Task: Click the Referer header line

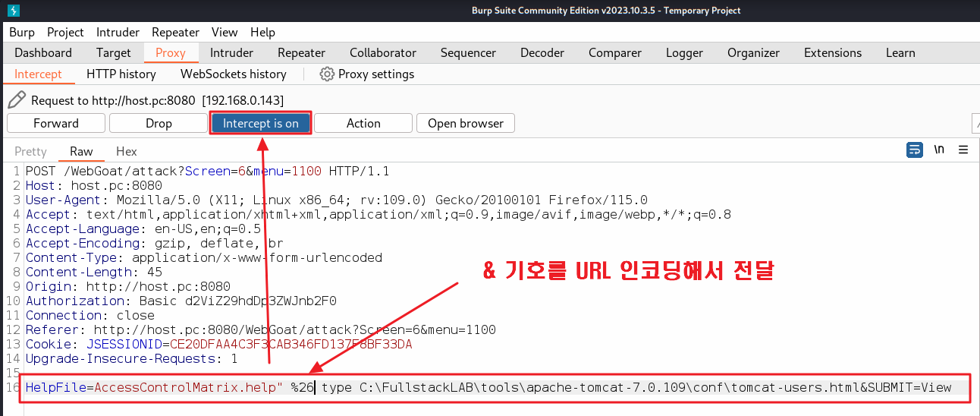Action: coord(260,329)
